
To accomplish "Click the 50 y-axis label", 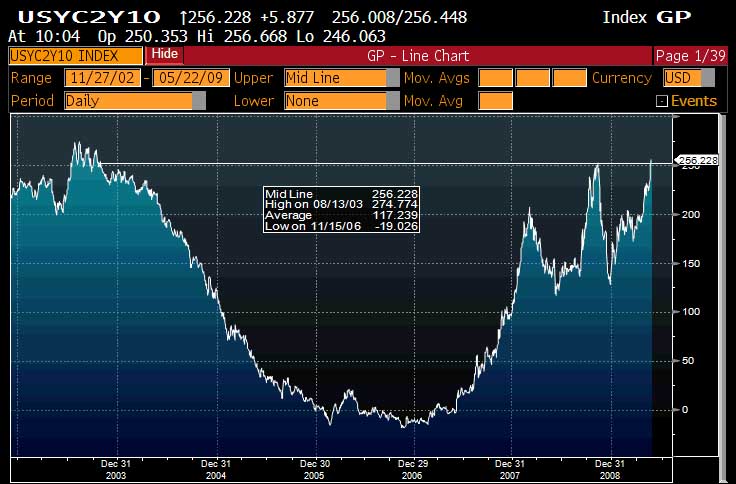I will [688, 361].
